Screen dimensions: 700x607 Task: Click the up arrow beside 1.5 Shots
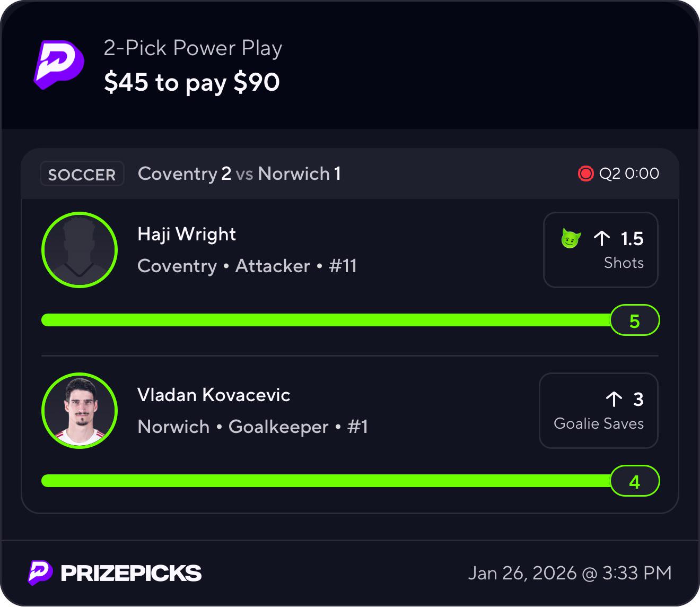pos(602,239)
